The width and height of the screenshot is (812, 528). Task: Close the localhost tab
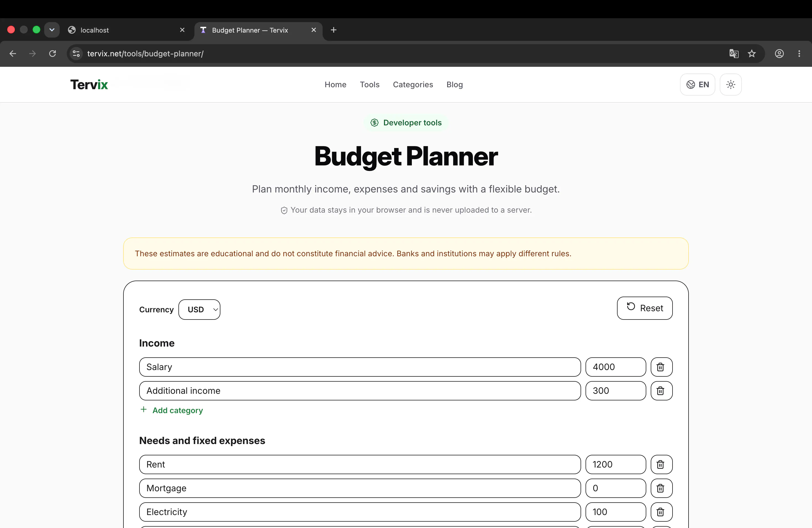pyautogui.click(x=182, y=30)
